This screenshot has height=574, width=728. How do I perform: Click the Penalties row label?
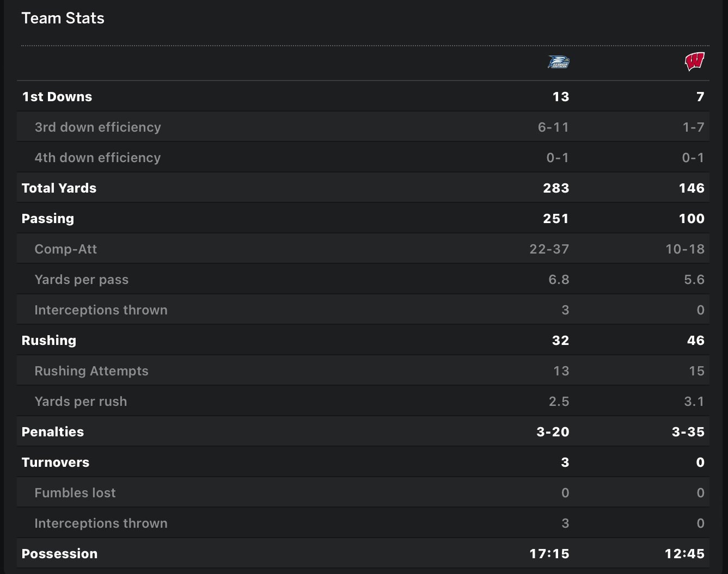coord(52,432)
